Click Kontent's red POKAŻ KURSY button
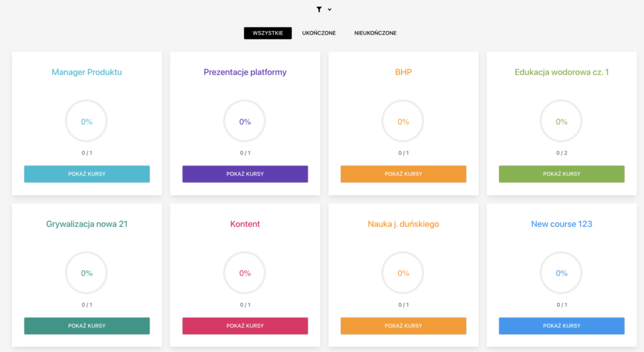Image resolution: width=644 pixels, height=352 pixels. point(245,326)
